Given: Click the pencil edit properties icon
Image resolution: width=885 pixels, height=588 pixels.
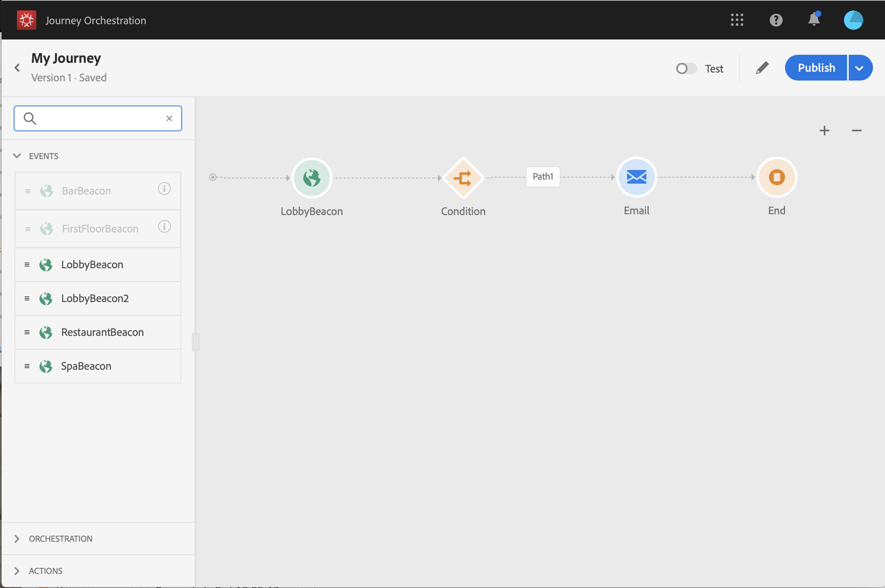Looking at the screenshot, I should (762, 68).
